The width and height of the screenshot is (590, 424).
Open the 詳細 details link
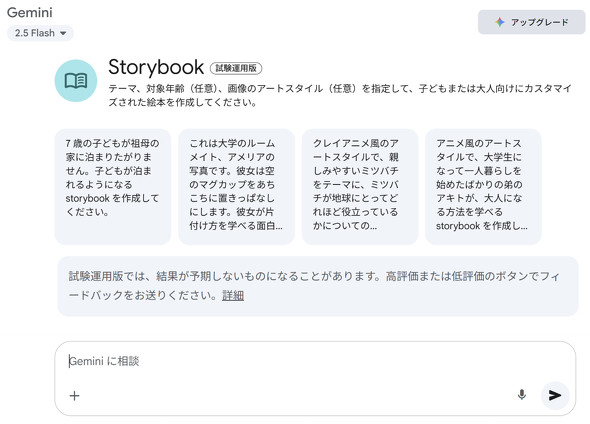tap(233, 296)
